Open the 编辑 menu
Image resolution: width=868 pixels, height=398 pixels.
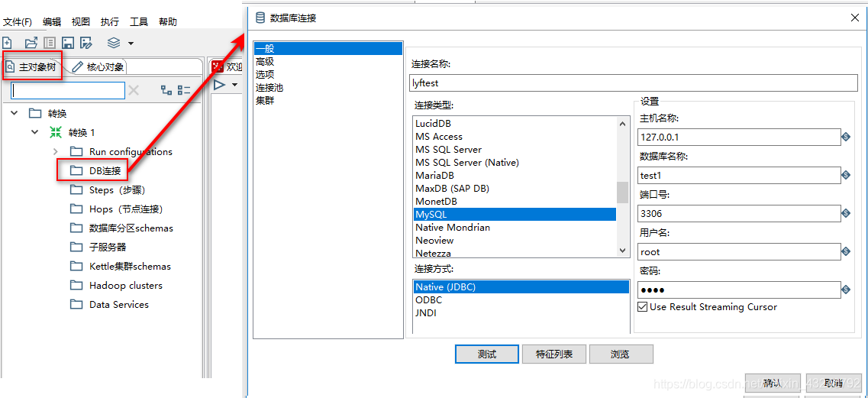[x=52, y=22]
